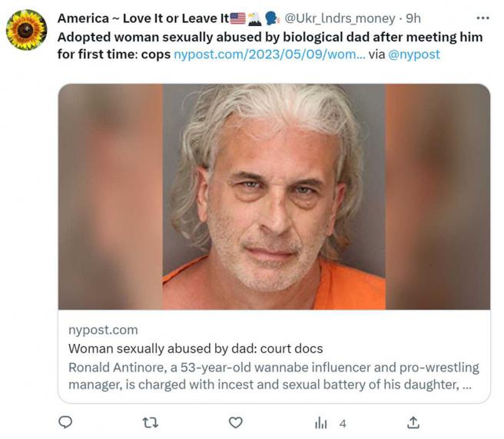Retweet the post using the repost icon
This screenshot has width=504, height=439.
click(151, 422)
